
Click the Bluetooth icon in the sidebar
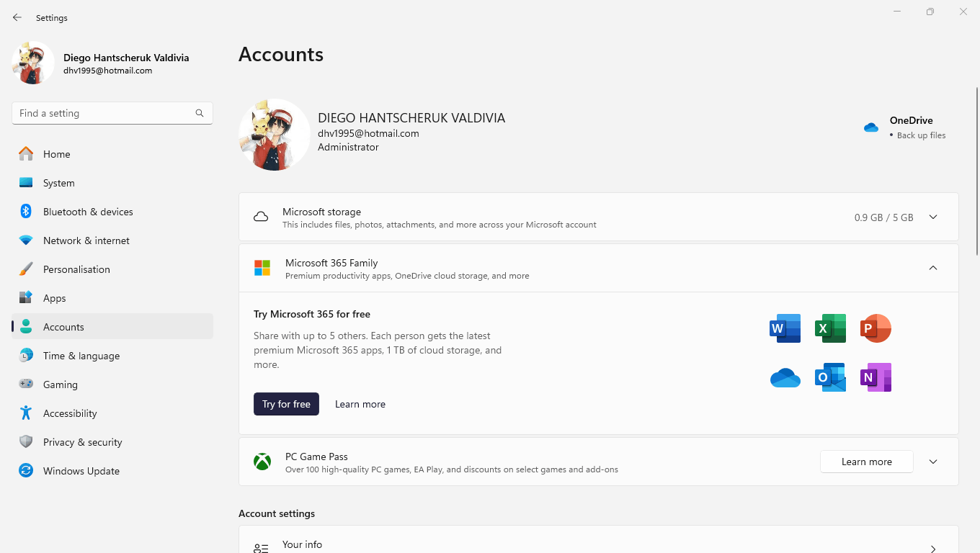click(x=26, y=211)
